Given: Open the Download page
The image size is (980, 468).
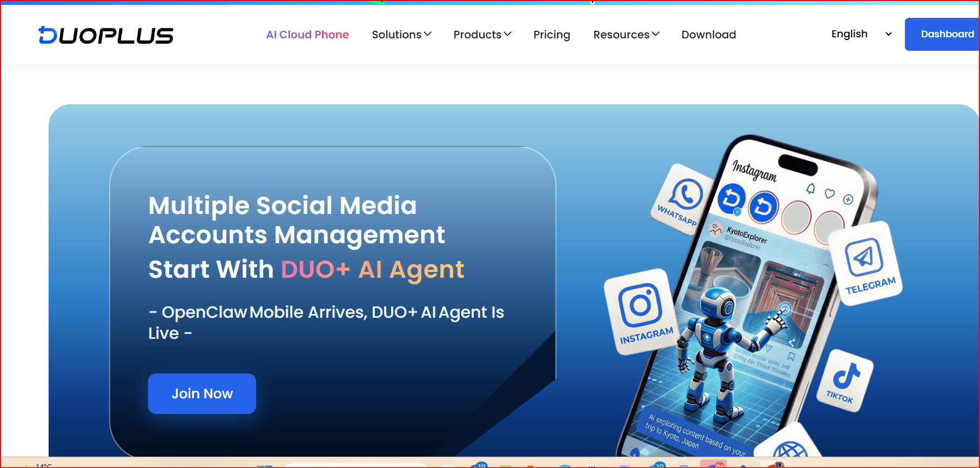Looking at the screenshot, I should pyautogui.click(x=708, y=35).
